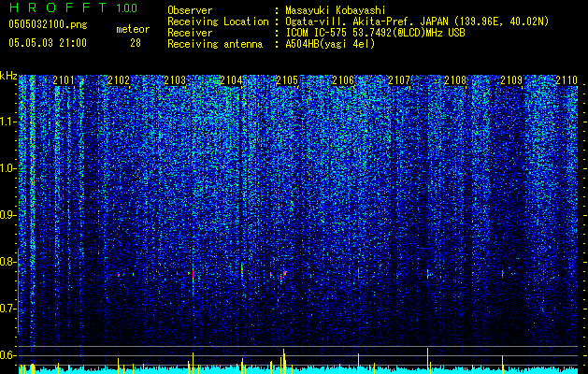The height and width of the screenshot is (374, 588).
Task: Click the receiver ICOM IC-575 text
Action: point(375,33)
